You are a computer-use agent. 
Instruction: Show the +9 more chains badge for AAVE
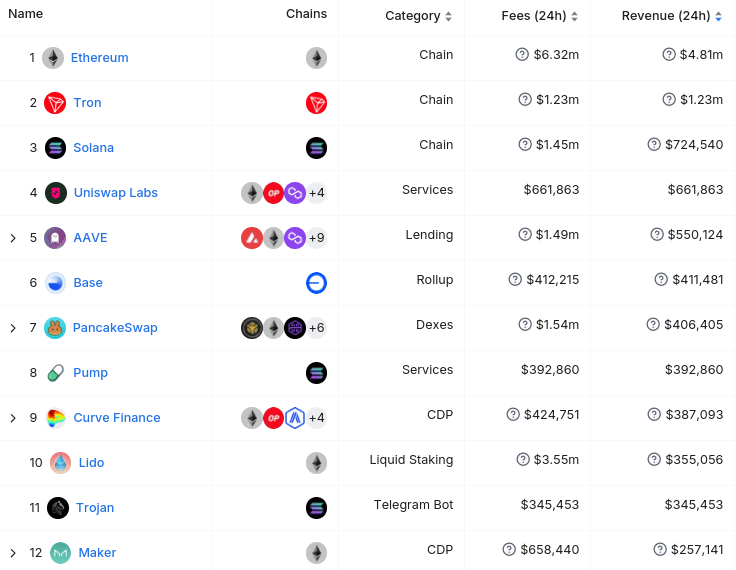[316, 238]
